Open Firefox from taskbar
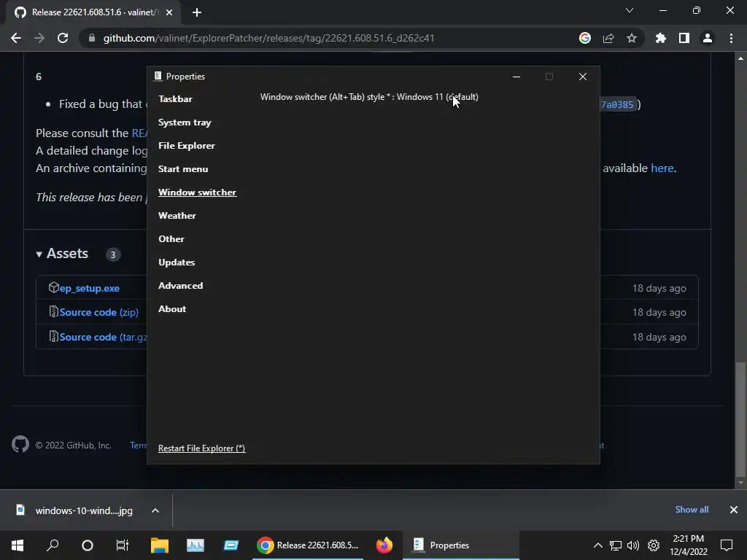747x560 pixels. pyautogui.click(x=384, y=545)
